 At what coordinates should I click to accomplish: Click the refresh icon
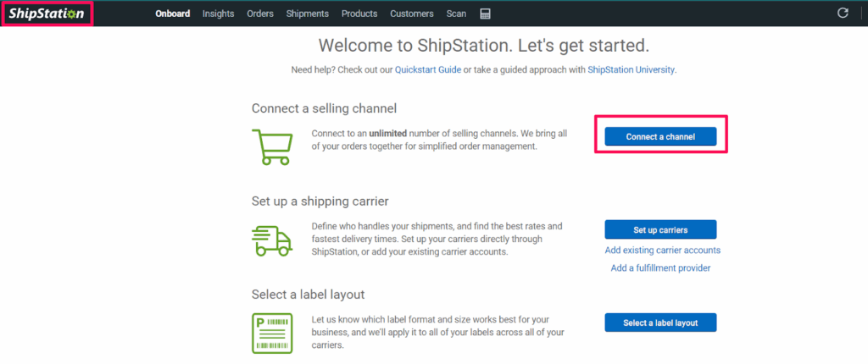click(x=843, y=14)
